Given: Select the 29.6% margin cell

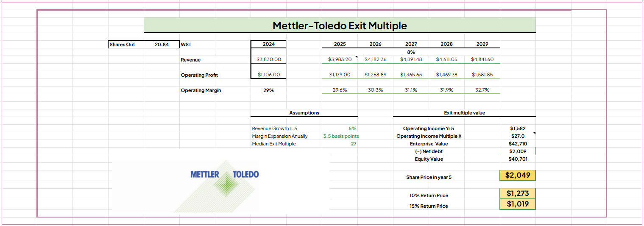Looking at the screenshot, I should [x=340, y=90].
